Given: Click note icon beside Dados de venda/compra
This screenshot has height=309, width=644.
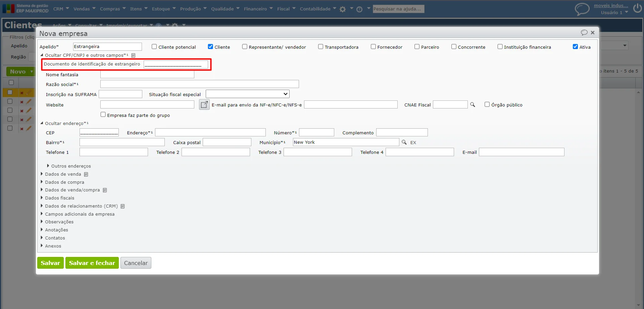Looking at the screenshot, I should click(105, 190).
